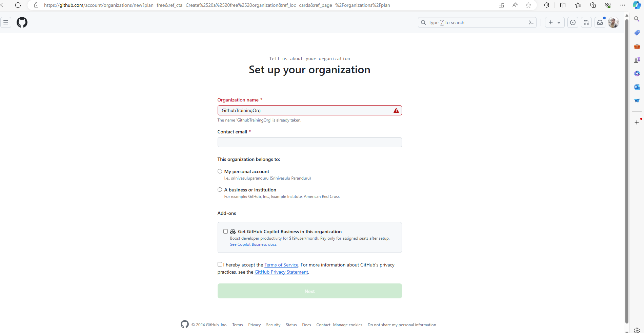Enable the GitHub Copilot Business add-on checkbox
This screenshot has width=644, height=333.
pos(225,232)
